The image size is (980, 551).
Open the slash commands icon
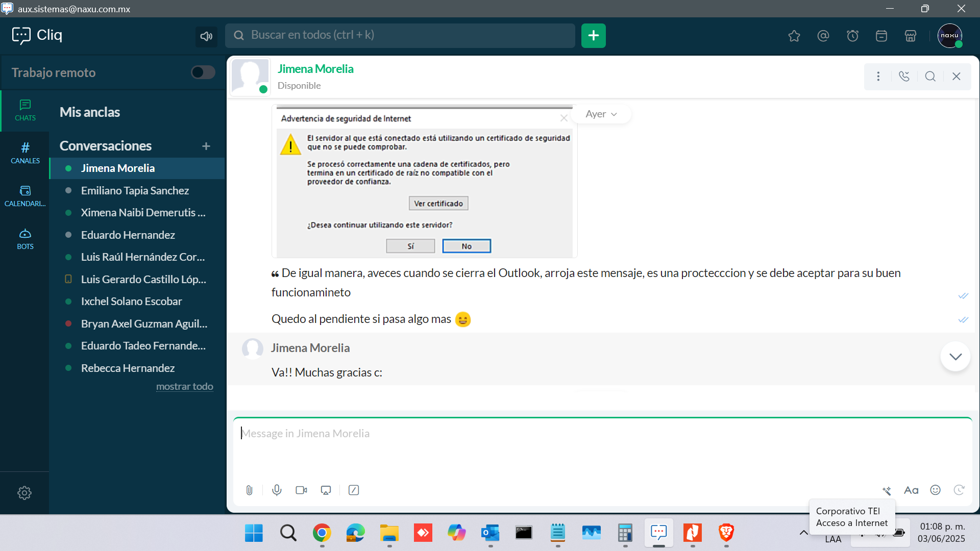pyautogui.click(x=354, y=490)
